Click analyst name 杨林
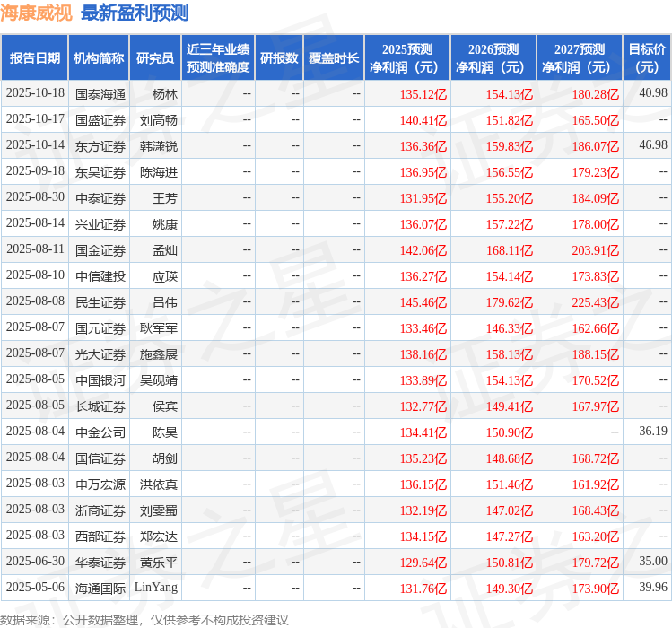672x628 pixels. point(164,94)
